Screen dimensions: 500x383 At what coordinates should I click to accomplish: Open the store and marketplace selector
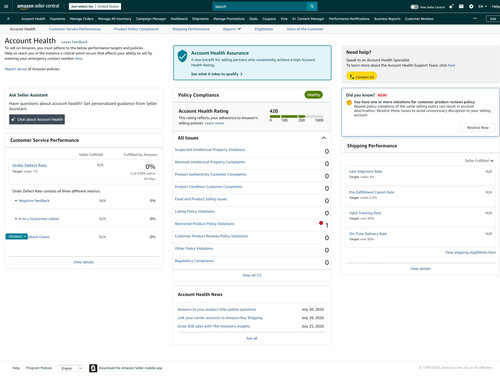(x=95, y=6)
